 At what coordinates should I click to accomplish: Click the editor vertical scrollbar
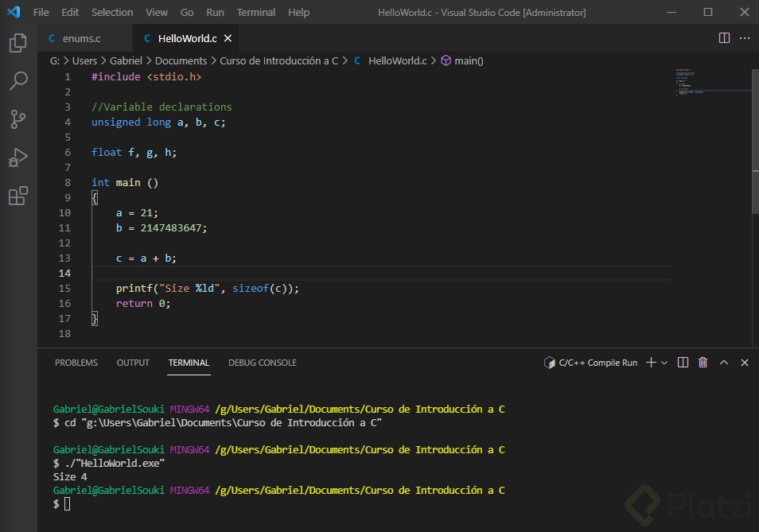point(755,140)
